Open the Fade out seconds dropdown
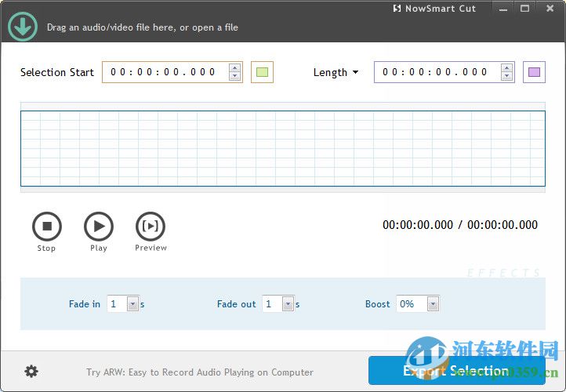The image size is (566, 392). tap(288, 304)
